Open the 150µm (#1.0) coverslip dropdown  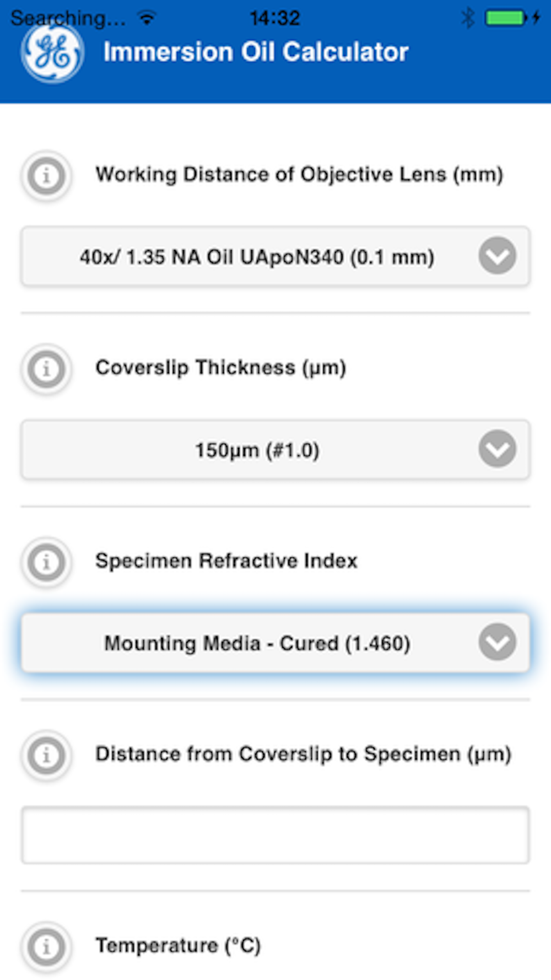[x=275, y=449]
